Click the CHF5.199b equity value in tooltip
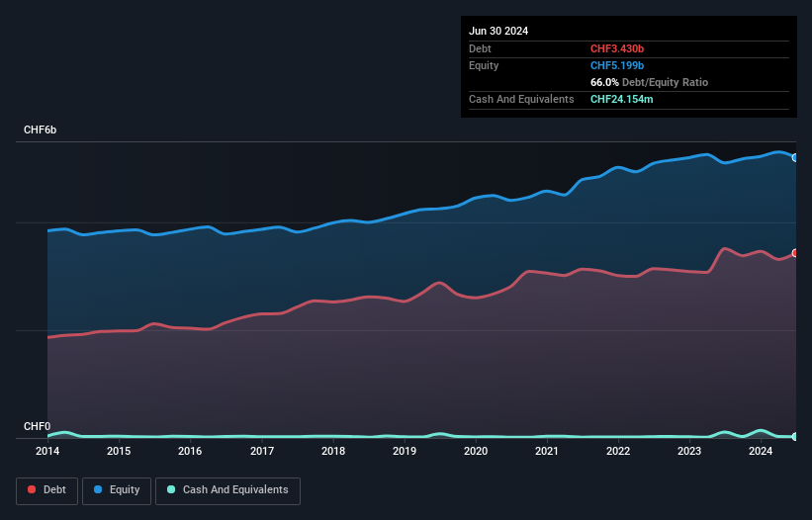 pyautogui.click(x=617, y=65)
